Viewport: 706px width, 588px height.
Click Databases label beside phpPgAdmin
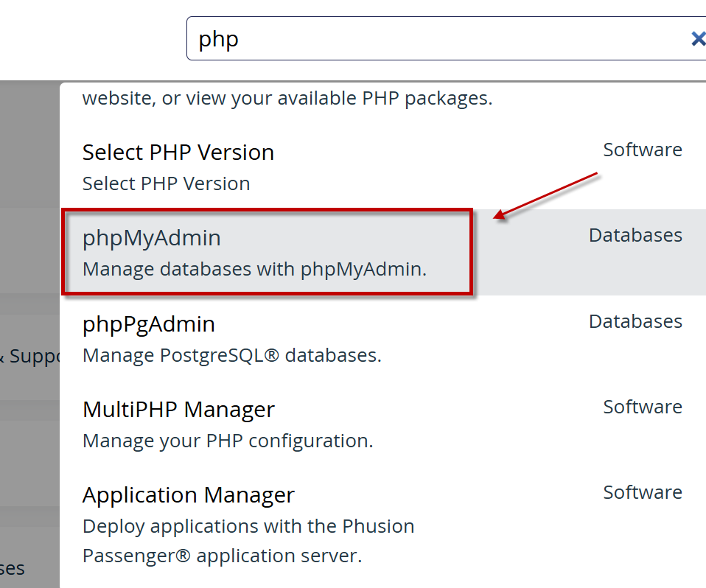[635, 322]
